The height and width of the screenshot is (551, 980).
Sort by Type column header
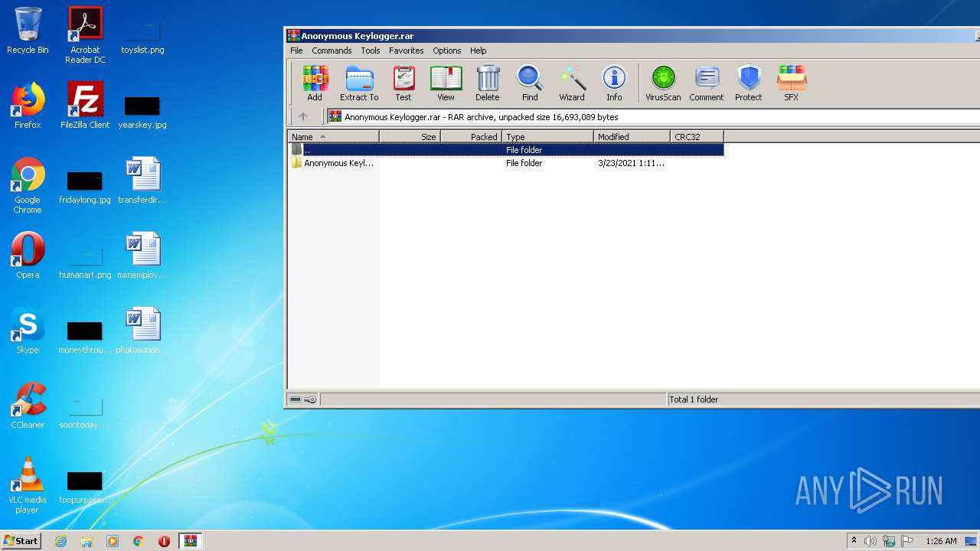coord(548,137)
